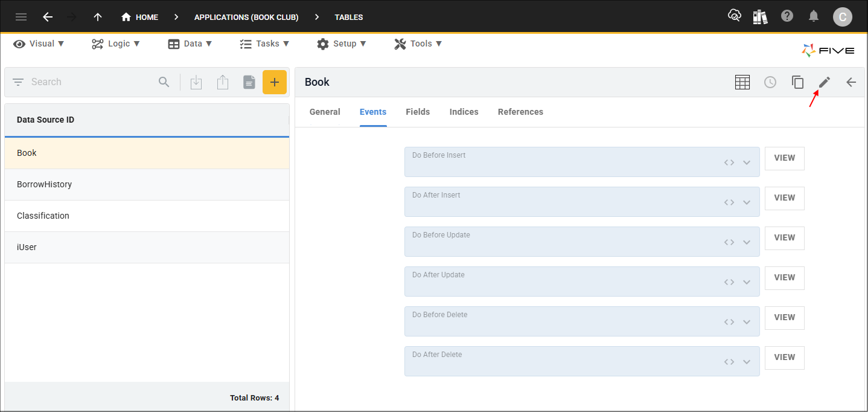Viewport: 868px width, 412px height.
Task: Open the Logic menu
Action: point(116,43)
